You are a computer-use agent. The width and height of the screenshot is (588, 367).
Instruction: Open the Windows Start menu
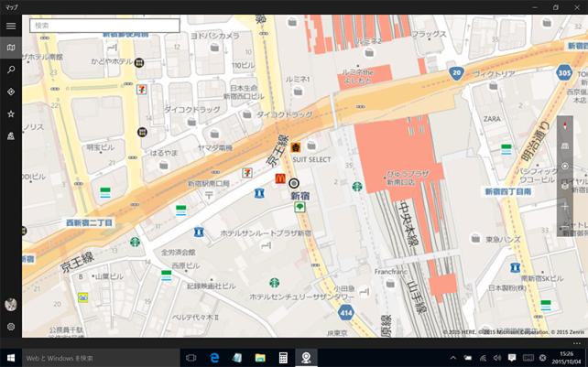[11, 357]
